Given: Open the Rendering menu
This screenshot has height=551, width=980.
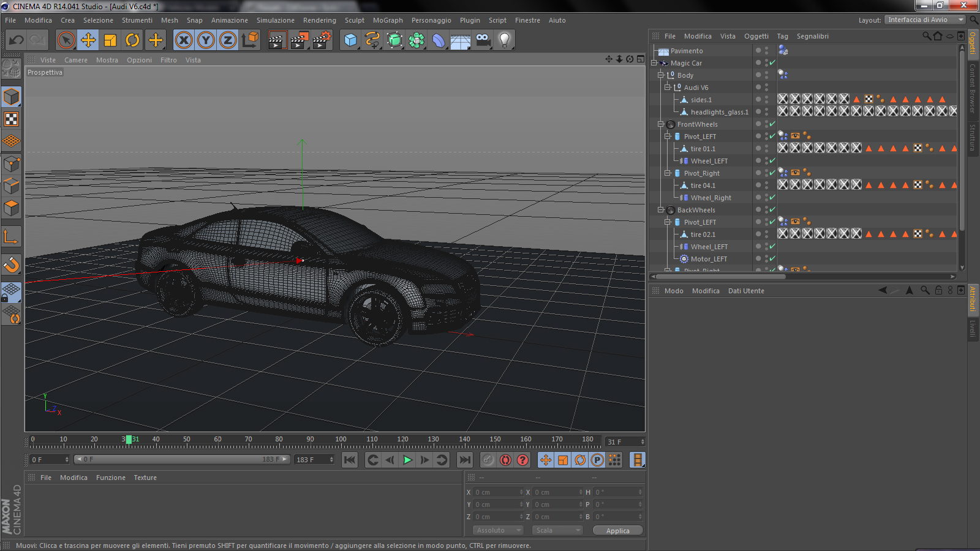Looking at the screenshot, I should [x=319, y=20].
